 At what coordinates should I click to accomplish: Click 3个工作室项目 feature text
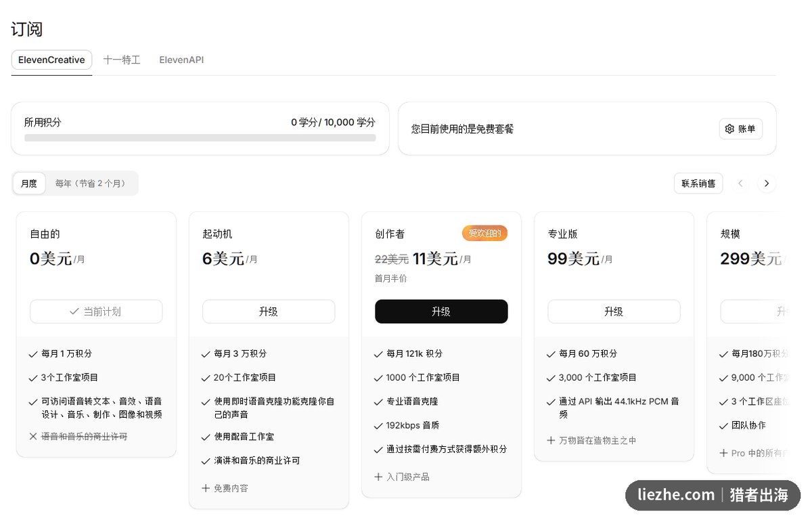70,377
